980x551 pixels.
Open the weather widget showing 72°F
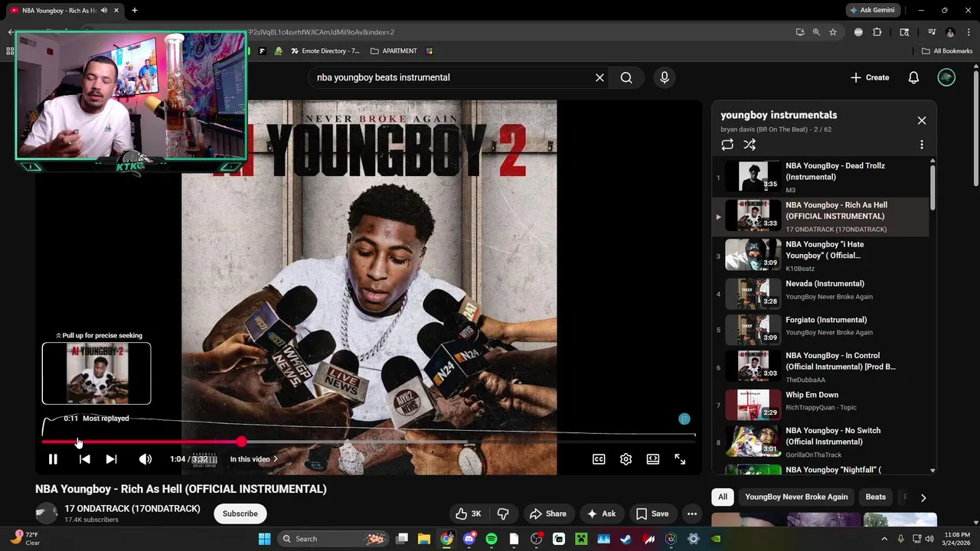tap(23, 538)
